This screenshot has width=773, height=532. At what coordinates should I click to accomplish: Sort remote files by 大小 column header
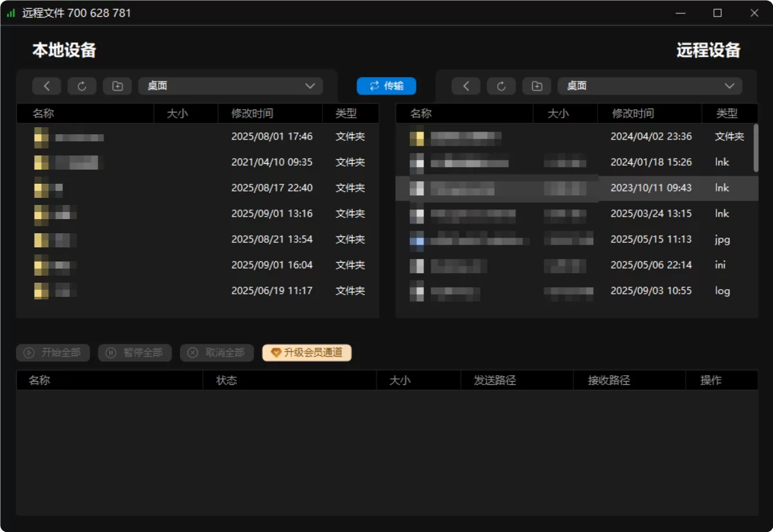coord(558,114)
